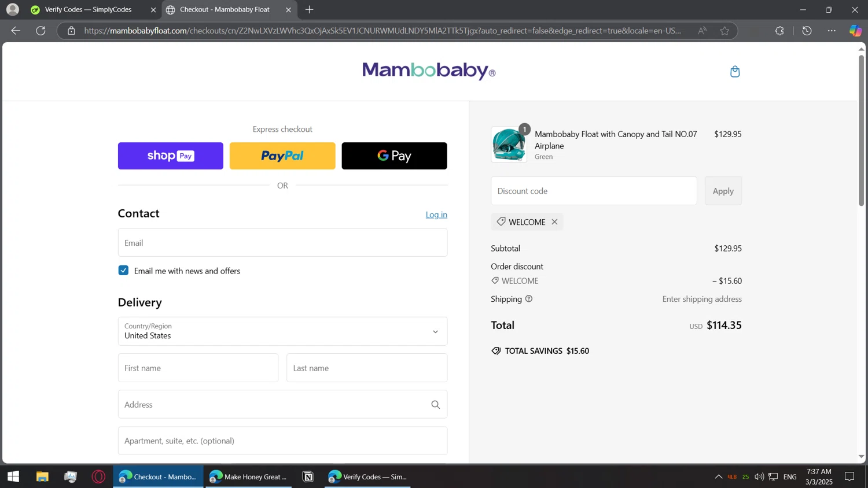868x488 pixels.
Task: Open Read aloud in address bar
Action: pyautogui.click(x=702, y=31)
